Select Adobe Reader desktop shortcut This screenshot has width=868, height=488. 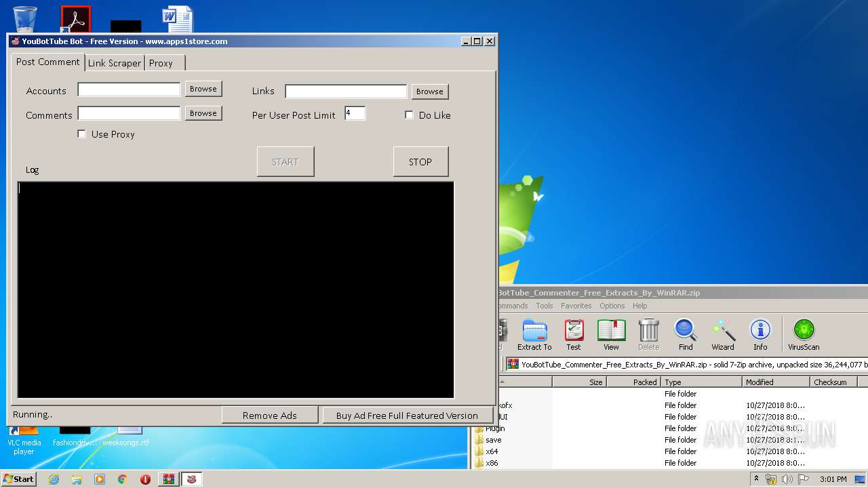(75, 19)
